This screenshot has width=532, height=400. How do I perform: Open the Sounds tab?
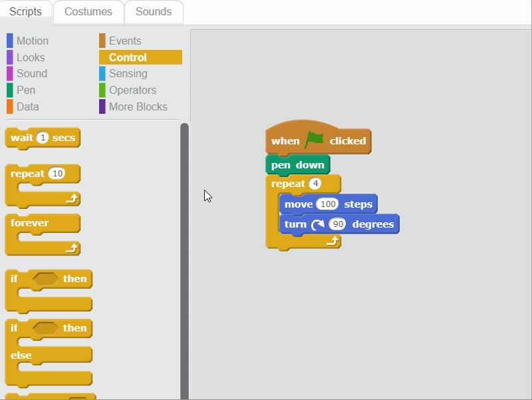pyautogui.click(x=154, y=12)
